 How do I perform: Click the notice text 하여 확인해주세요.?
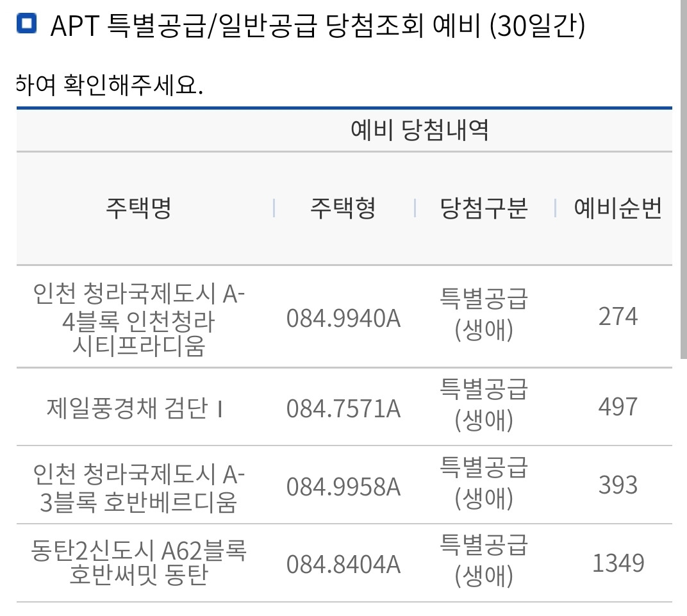coord(110,85)
